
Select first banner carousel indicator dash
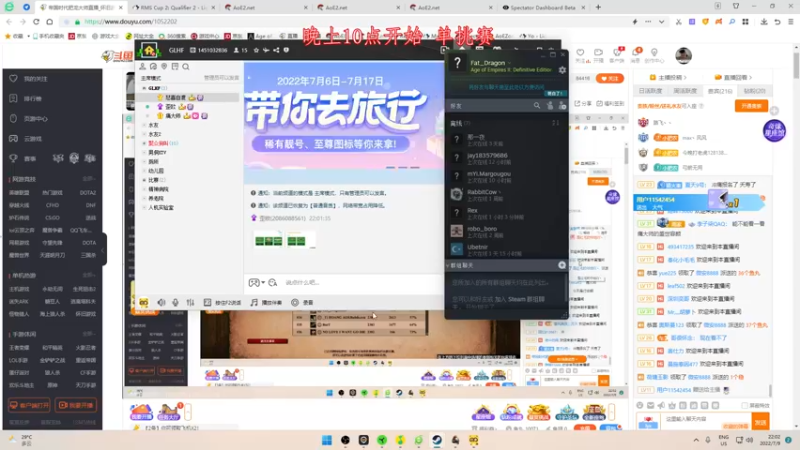pyautogui.click(x=390, y=167)
